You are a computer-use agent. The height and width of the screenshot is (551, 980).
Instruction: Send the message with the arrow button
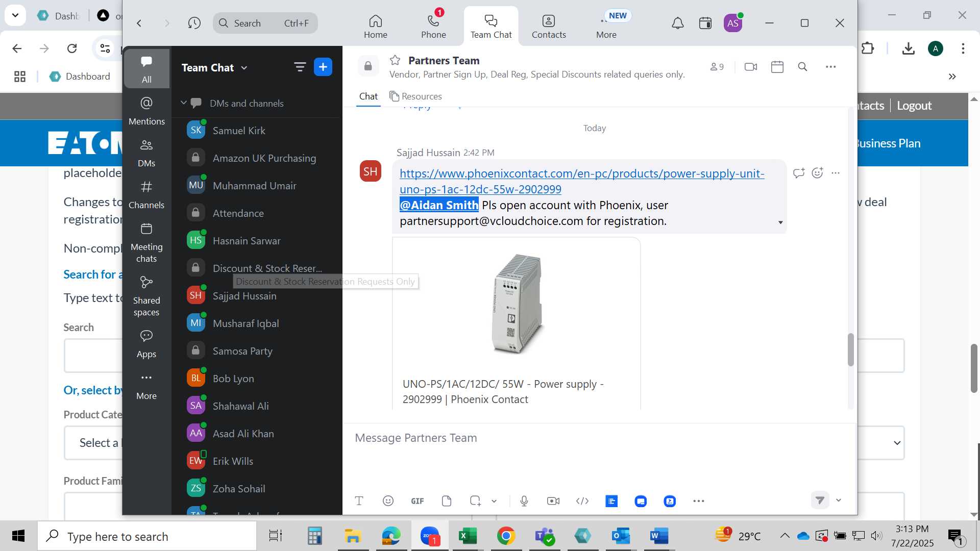tap(820, 500)
